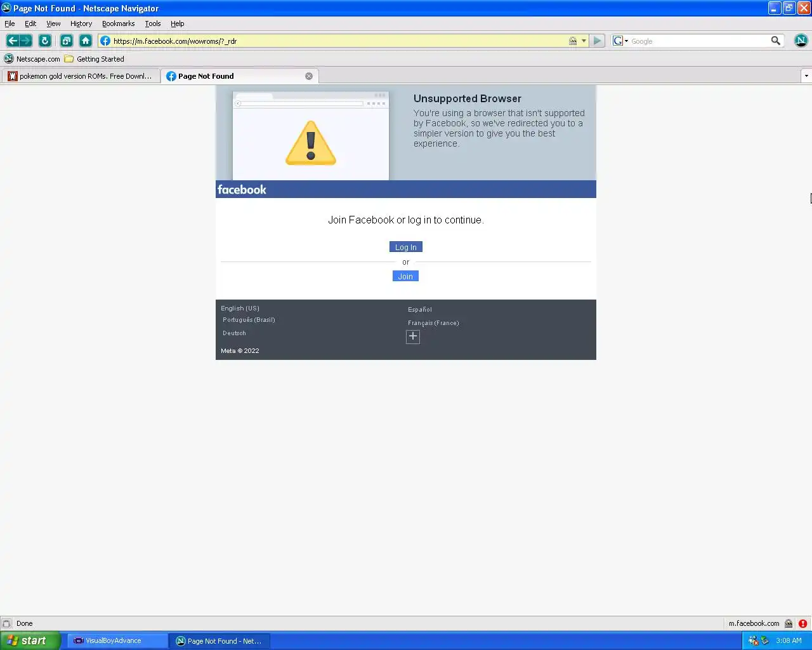
Task: Select the Page Not Found tab
Action: coord(240,76)
